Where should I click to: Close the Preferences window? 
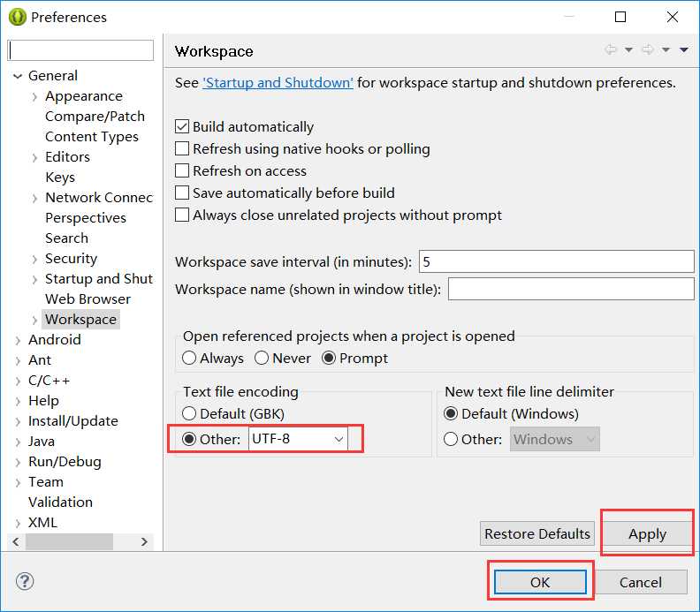pyautogui.click(x=673, y=17)
